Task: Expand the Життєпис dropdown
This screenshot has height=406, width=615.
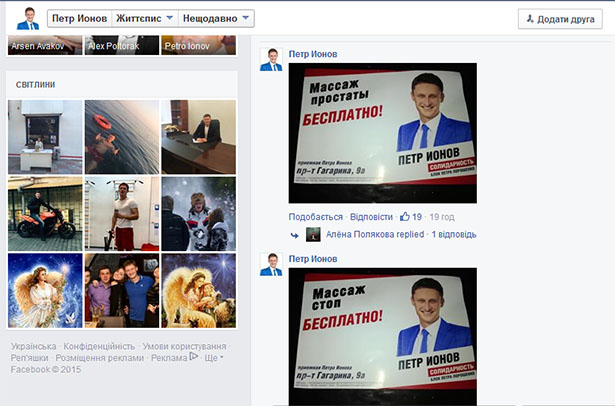Action: [x=145, y=18]
